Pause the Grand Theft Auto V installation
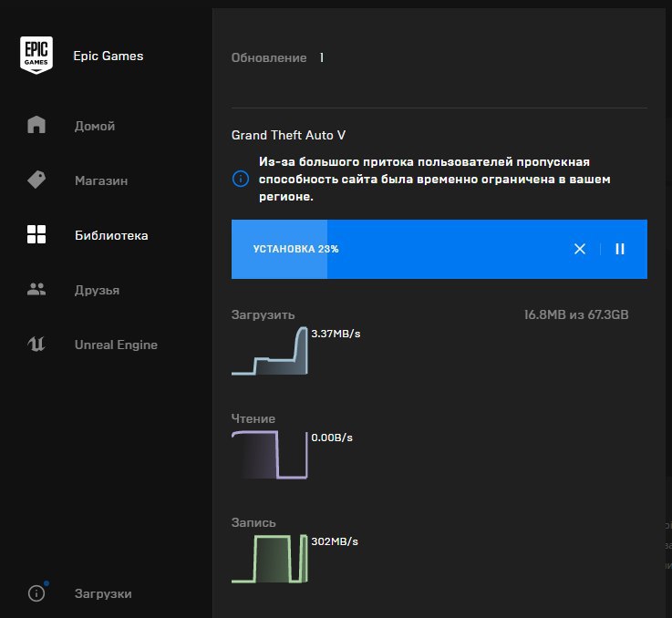672x618 pixels. pyautogui.click(x=620, y=249)
